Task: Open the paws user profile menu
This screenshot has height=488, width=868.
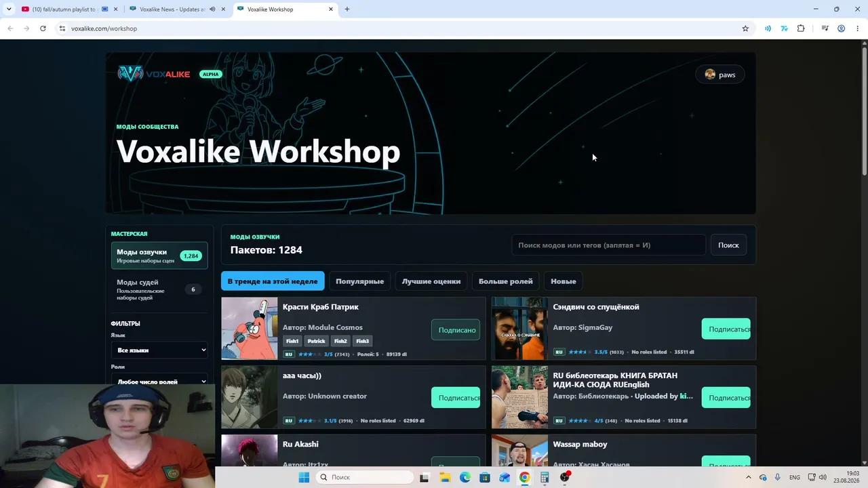Action: click(x=720, y=75)
